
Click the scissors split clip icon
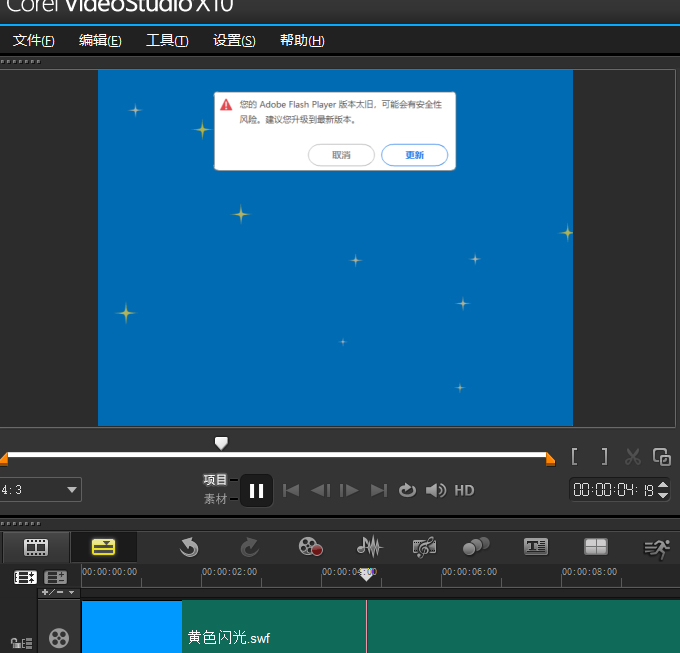coord(633,457)
